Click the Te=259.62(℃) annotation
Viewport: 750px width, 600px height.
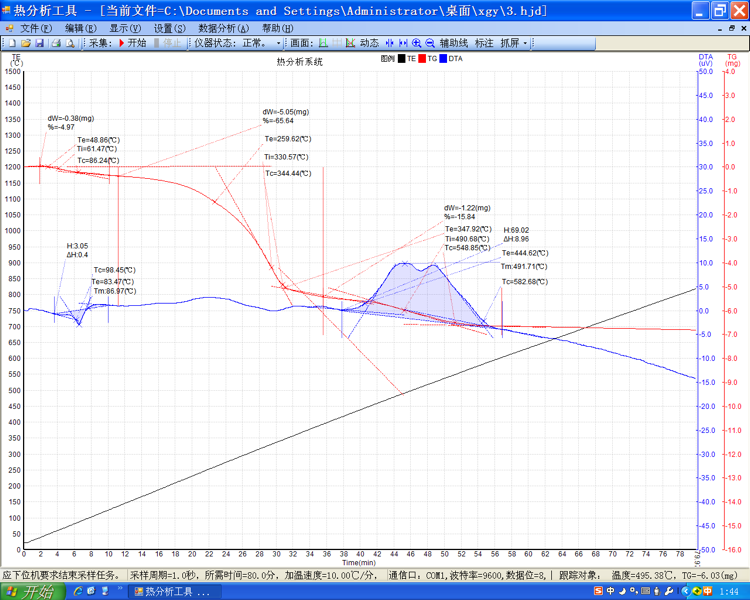288,139
